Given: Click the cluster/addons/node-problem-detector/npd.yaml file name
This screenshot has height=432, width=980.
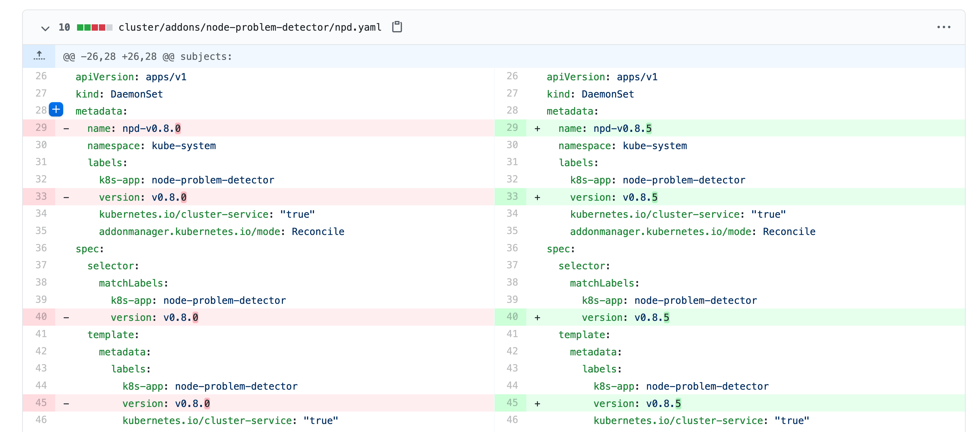Looking at the screenshot, I should click(250, 27).
